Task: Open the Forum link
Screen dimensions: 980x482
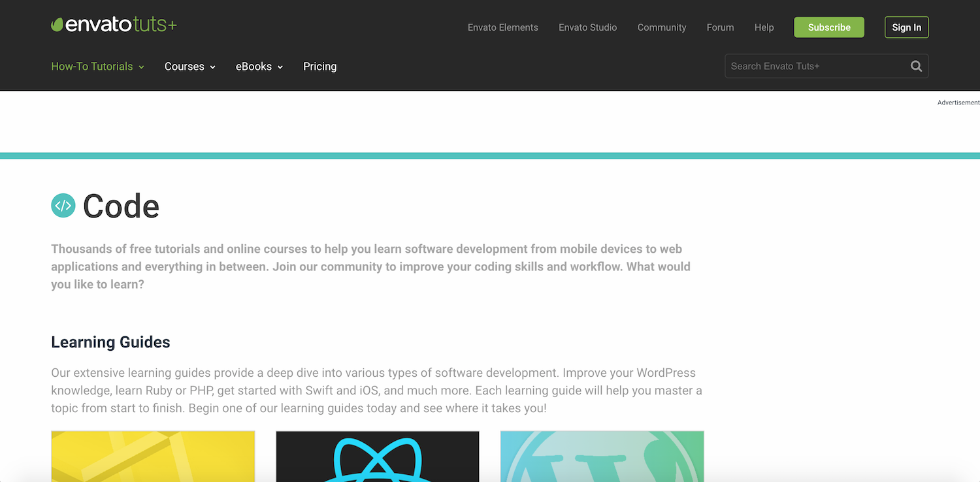Action: tap(720, 27)
